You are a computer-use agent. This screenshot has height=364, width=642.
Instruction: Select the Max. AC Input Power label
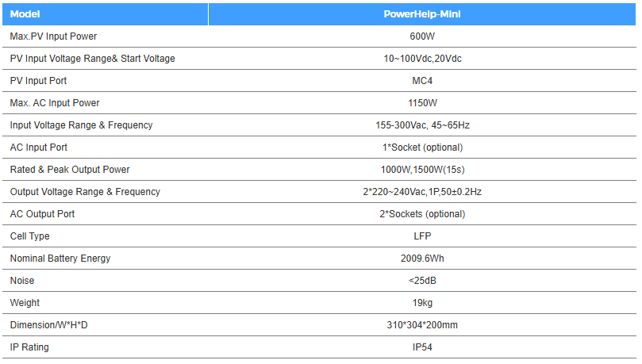click(x=55, y=103)
